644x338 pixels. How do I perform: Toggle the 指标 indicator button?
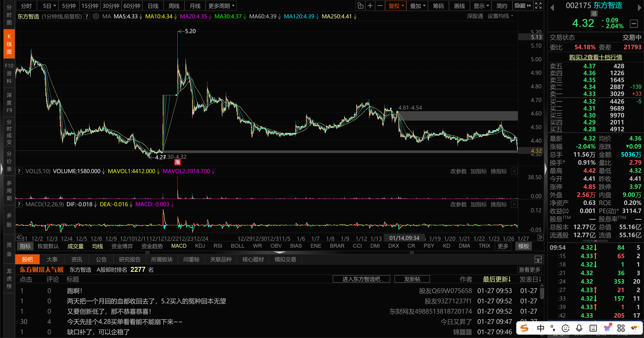(25, 246)
